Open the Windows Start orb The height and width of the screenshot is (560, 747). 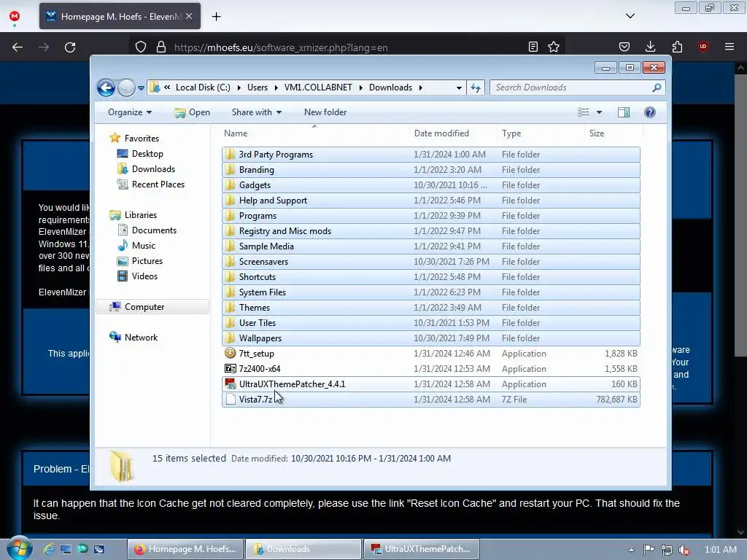point(19,548)
